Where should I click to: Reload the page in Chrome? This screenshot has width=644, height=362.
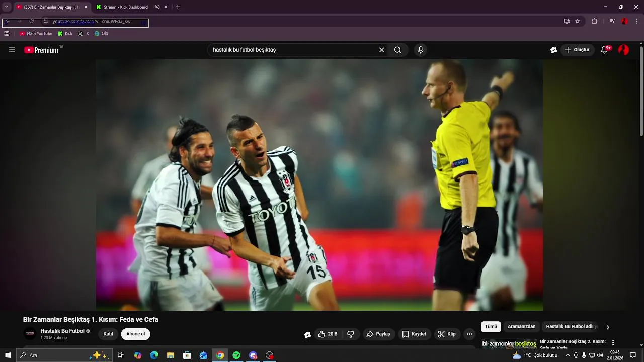[x=31, y=21]
